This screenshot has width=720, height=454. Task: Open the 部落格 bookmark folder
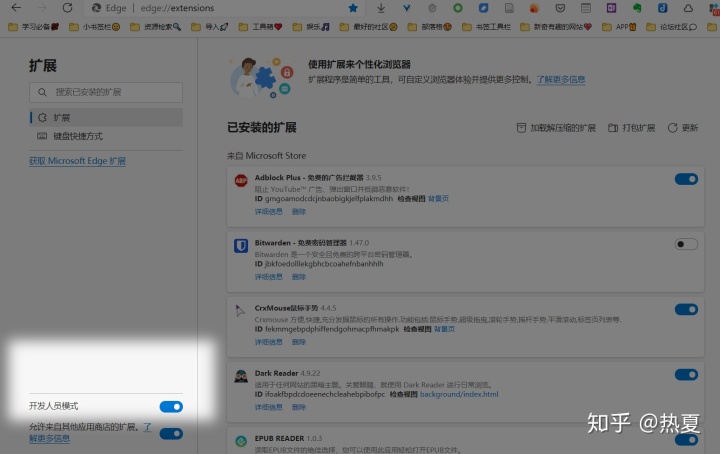tap(430, 27)
